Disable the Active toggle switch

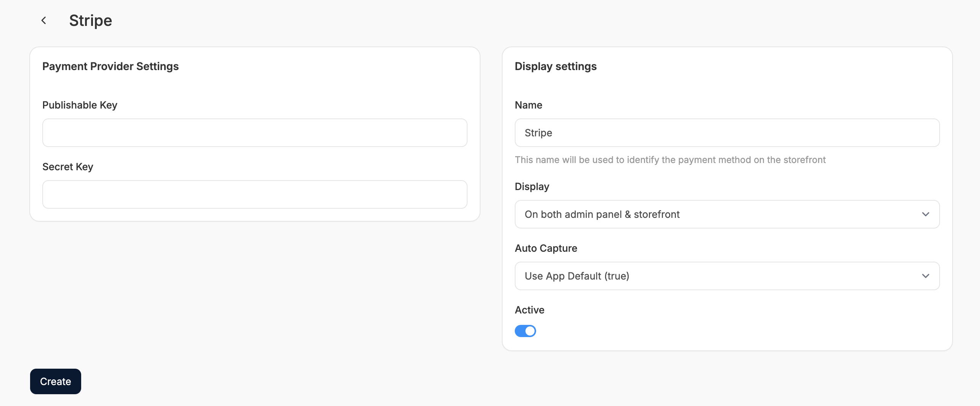tap(525, 331)
